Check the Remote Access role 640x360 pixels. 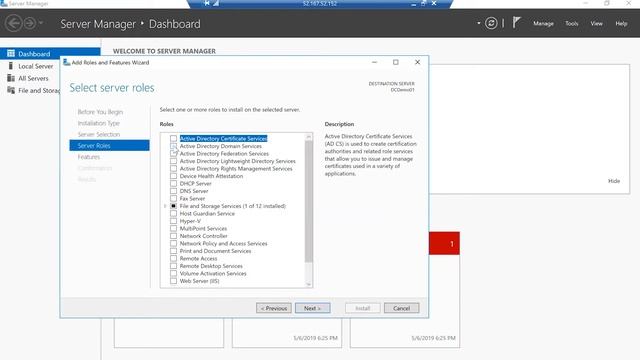(173, 258)
